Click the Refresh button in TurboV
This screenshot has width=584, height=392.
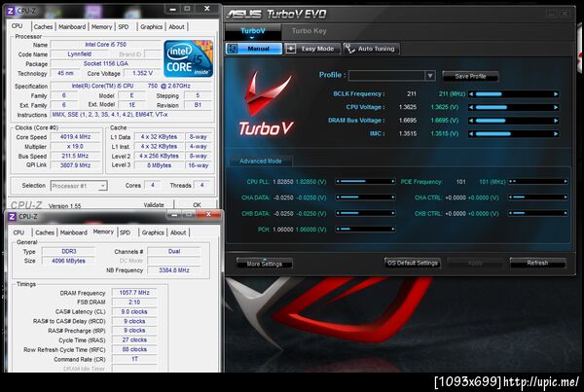click(537, 263)
